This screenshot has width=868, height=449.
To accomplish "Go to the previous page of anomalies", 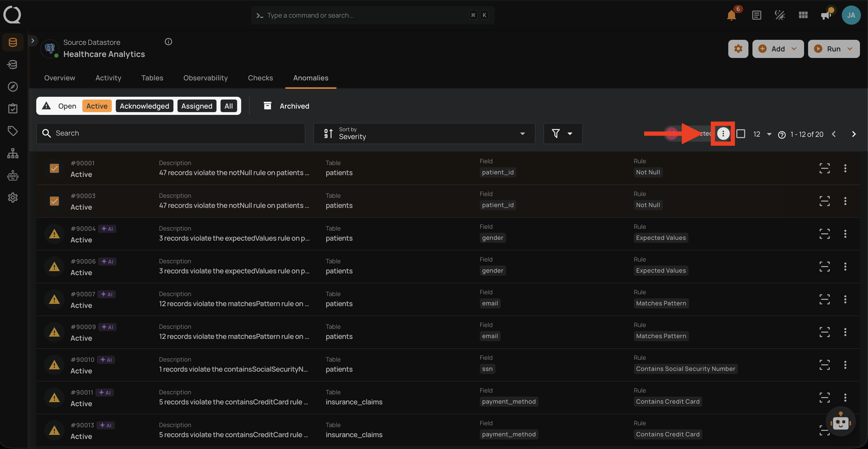I will (x=834, y=134).
